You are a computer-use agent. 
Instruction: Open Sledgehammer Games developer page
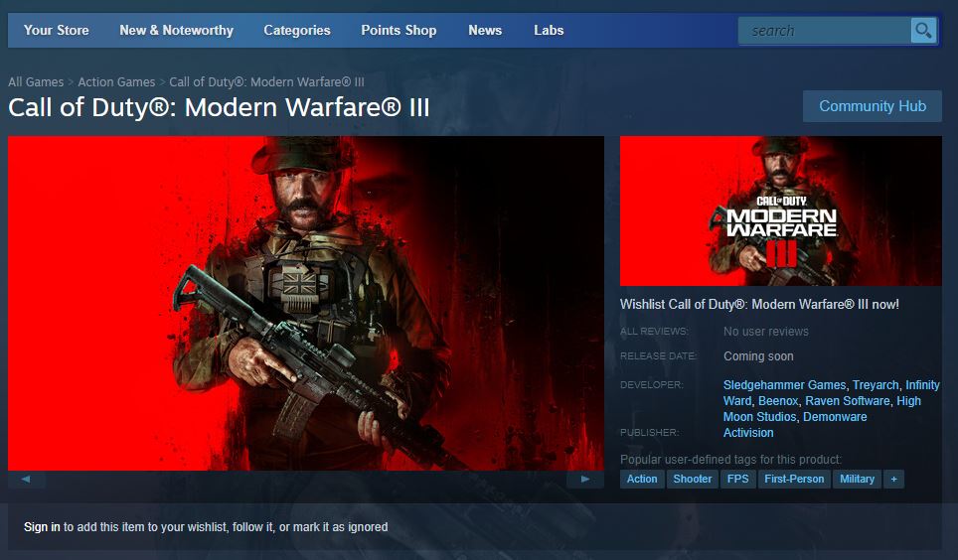(x=784, y=385)
